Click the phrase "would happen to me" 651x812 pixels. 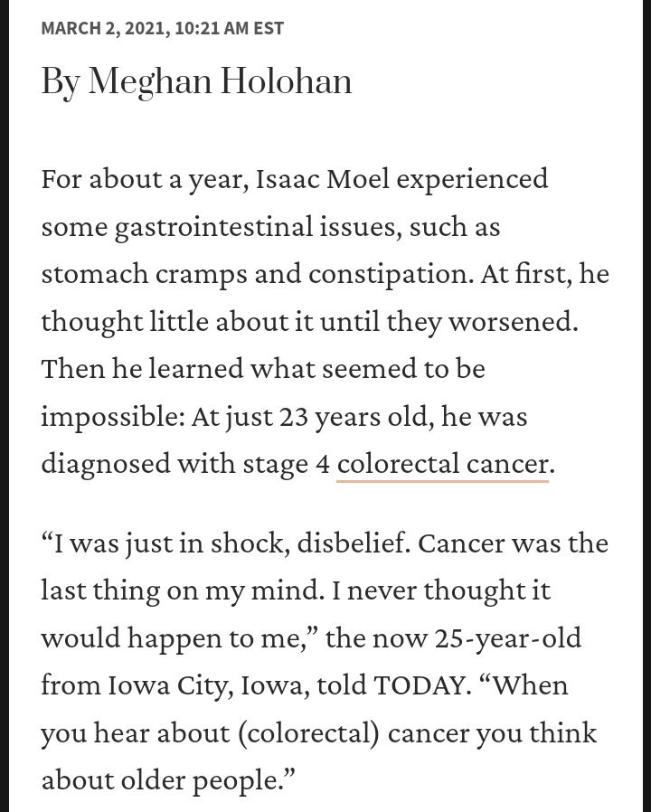[x=173, y=637]
